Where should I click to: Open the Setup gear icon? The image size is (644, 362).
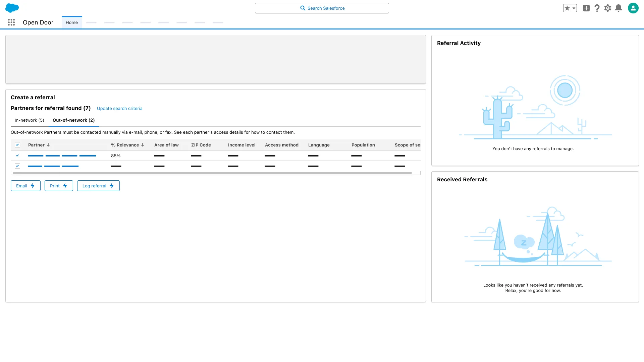click(x=608, y=8)
